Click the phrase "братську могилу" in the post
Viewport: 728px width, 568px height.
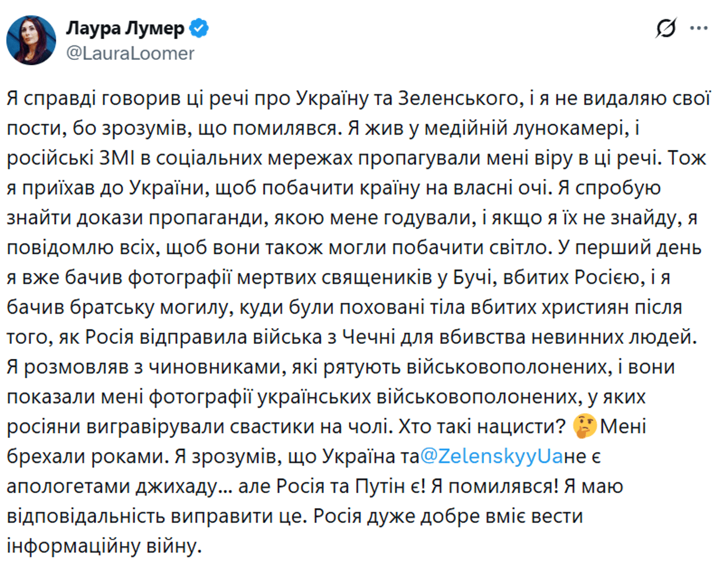151,307
